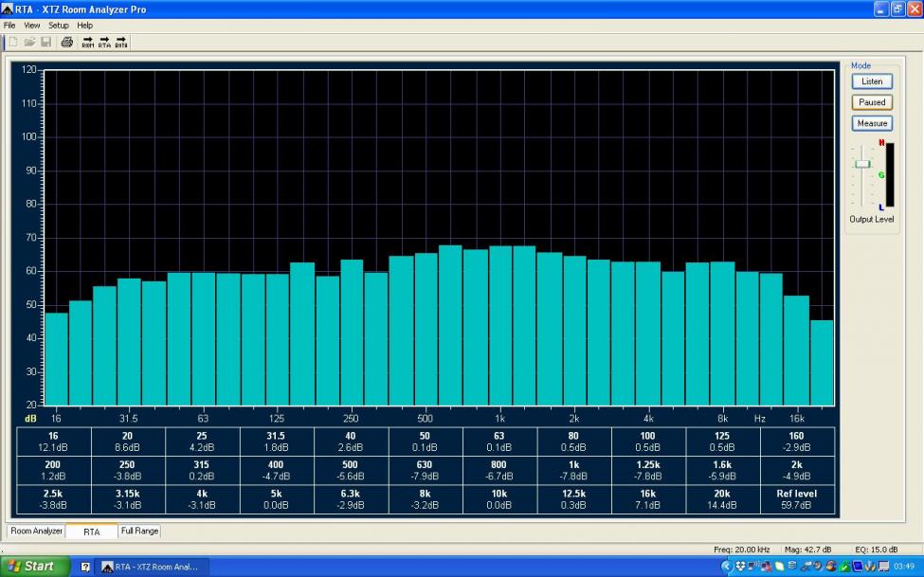
Task: Click the RTA - XTZ Room Analyzer taskbar button
Action: 152,567
